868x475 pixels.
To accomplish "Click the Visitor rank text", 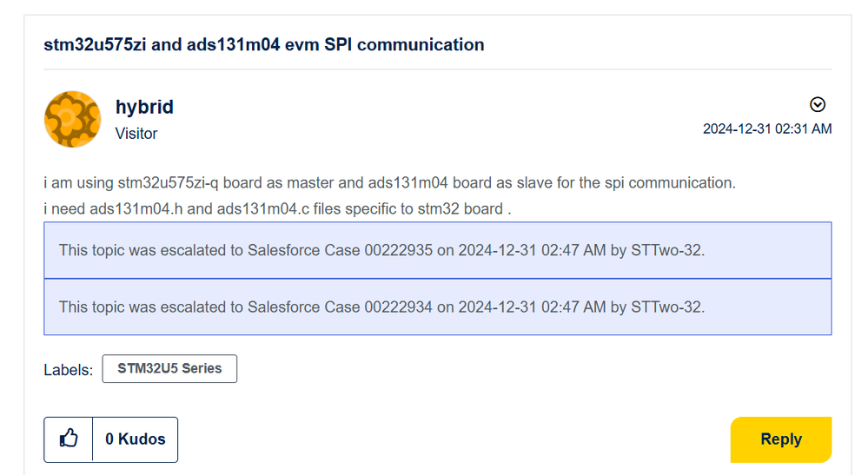I will click(x=136, y=134).
